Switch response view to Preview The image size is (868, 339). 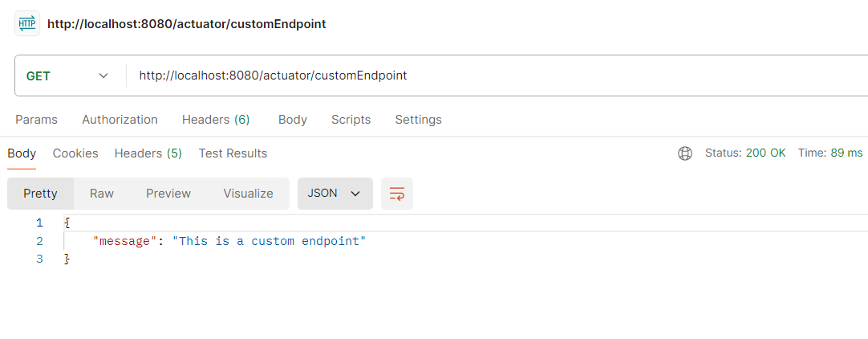[168, 194]
